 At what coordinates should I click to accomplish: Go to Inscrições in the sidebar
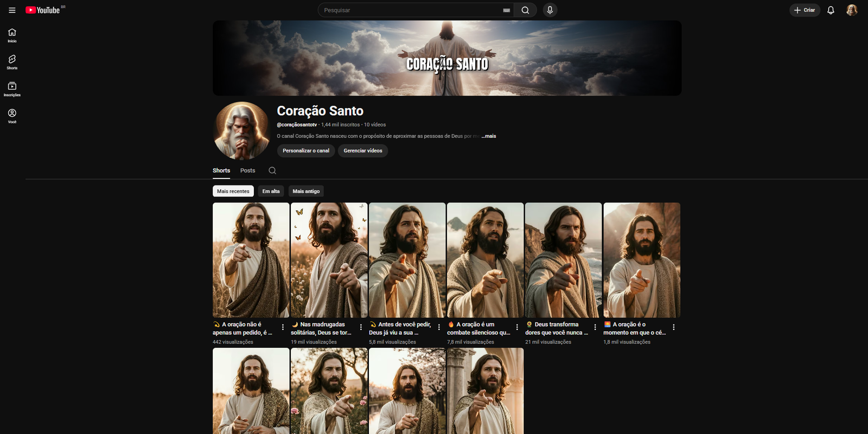[12, 89]
